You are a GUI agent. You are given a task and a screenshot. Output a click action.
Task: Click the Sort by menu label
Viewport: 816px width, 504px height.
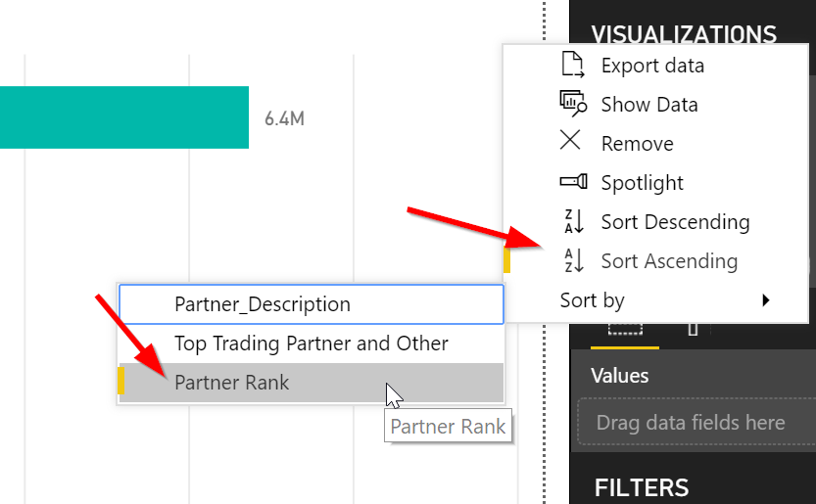point(592,300)
